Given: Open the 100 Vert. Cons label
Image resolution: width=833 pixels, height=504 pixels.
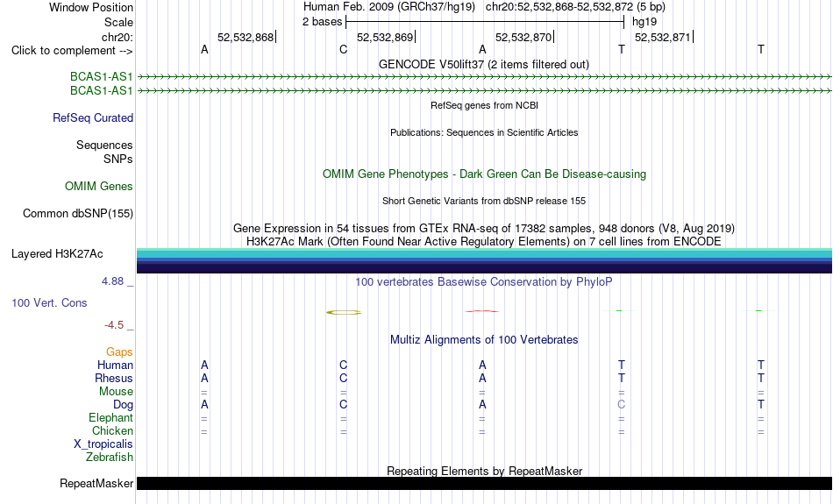Looking at the screenshot, I should [x=49, y=302].
